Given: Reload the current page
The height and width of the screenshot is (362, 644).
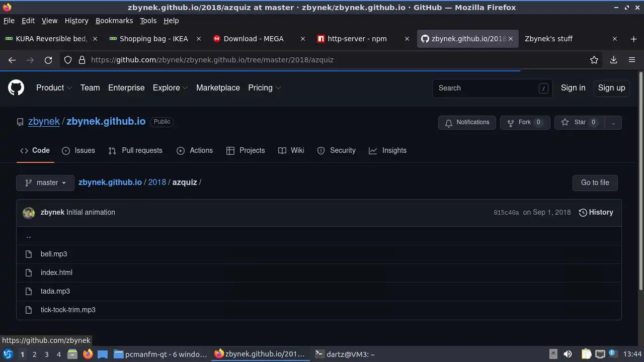Looking at the screenshot, I should pos(48,60).
